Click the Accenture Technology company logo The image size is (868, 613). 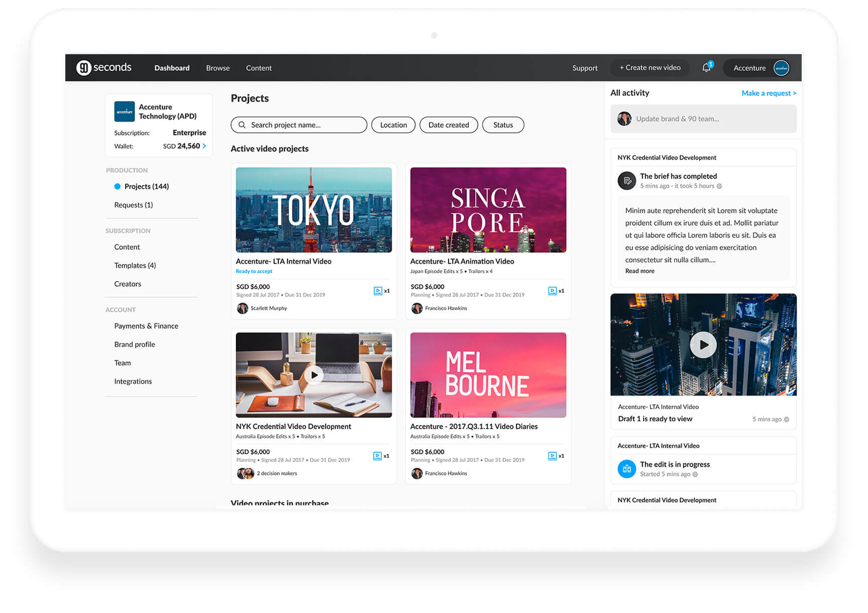pos(124,111)
